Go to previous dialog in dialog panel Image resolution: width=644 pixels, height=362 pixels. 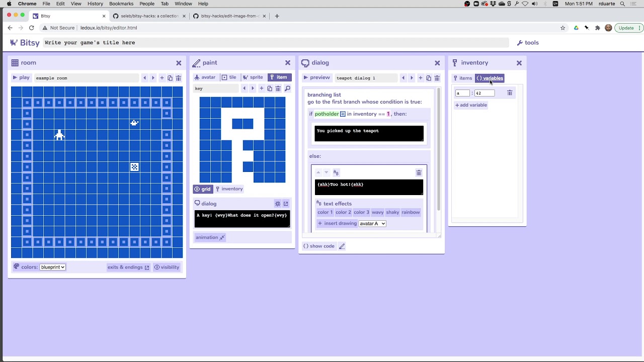pos(403,78)
